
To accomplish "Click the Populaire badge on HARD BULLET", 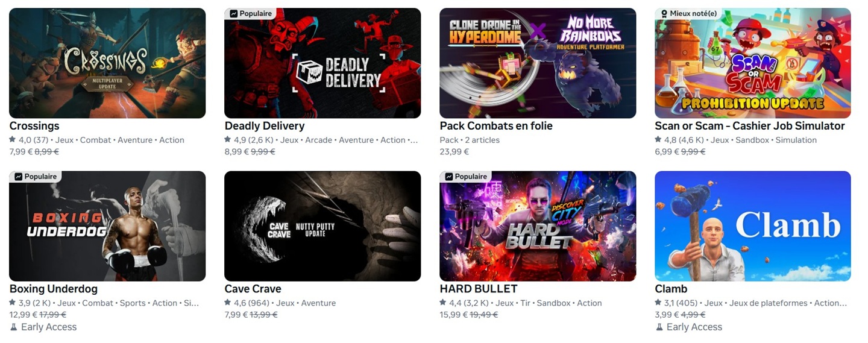I will (465, 177).
